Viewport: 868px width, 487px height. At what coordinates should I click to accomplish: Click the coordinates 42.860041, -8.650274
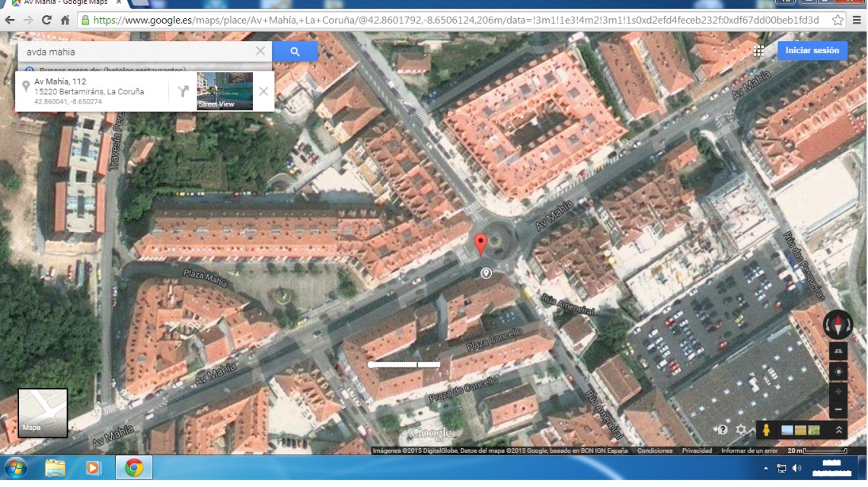(68, 102)
